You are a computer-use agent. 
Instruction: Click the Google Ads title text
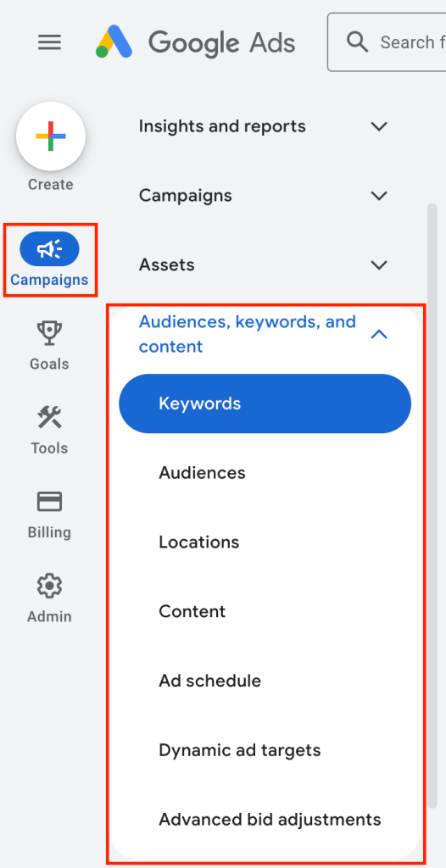(x=221, y=42)
